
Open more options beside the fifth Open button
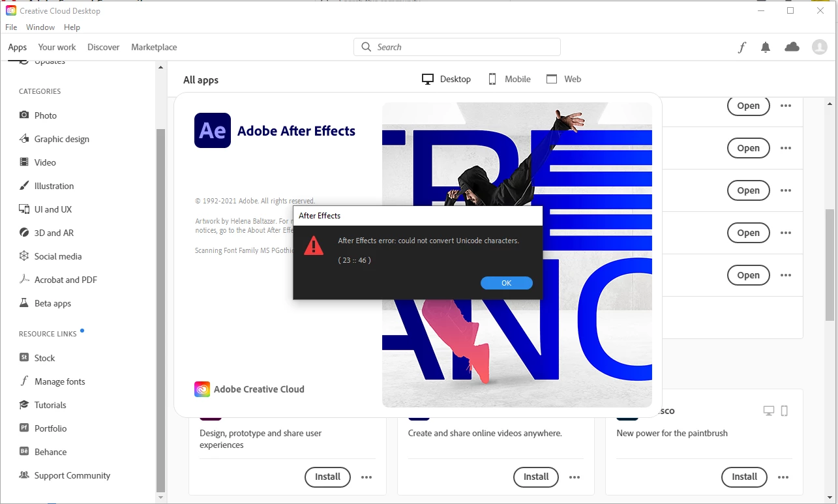(x=786, y=275)
